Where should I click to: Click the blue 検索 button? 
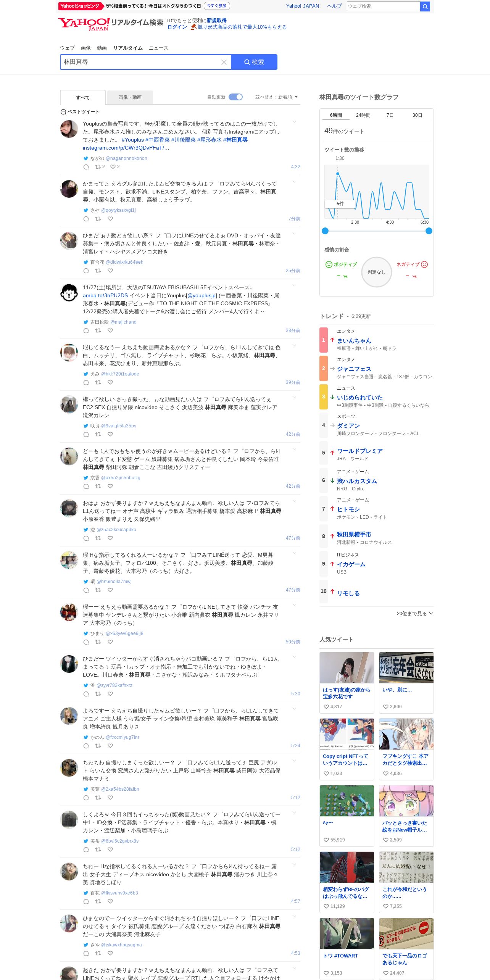click(254, 62)
